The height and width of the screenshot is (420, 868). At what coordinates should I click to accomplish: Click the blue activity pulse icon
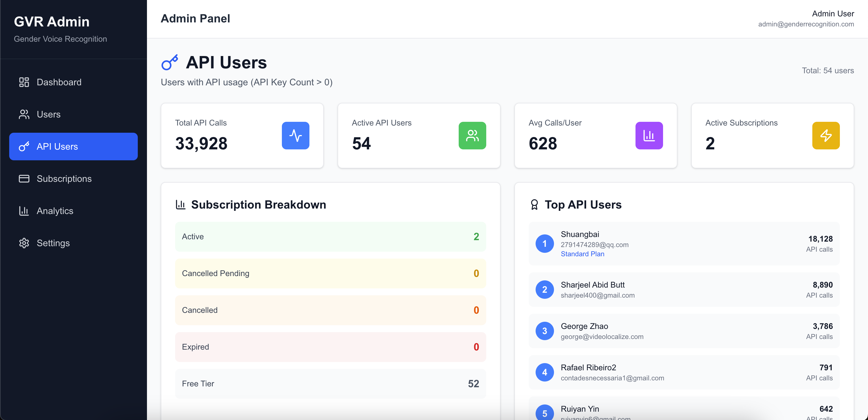295,136
